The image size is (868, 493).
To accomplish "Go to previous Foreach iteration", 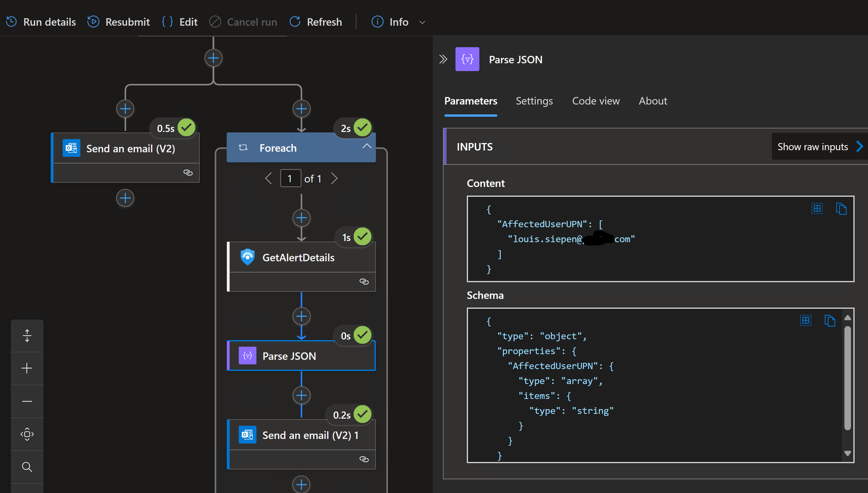I will pyautogui.click(x=268, y=179).
